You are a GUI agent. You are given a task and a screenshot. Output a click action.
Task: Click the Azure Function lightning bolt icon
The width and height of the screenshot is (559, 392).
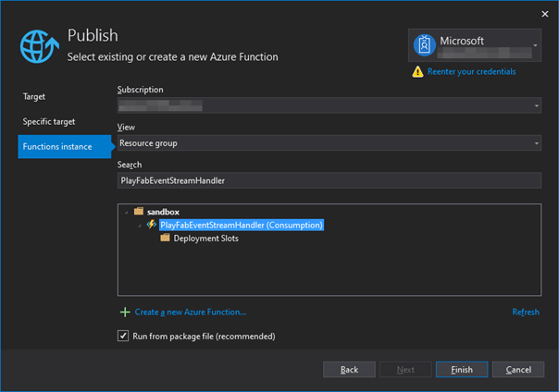pyautogui.click(x=152, y=225)
